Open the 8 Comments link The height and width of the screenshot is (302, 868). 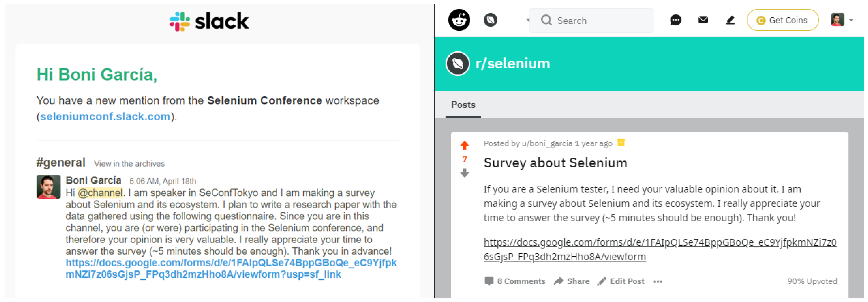[x=515, y=281]
